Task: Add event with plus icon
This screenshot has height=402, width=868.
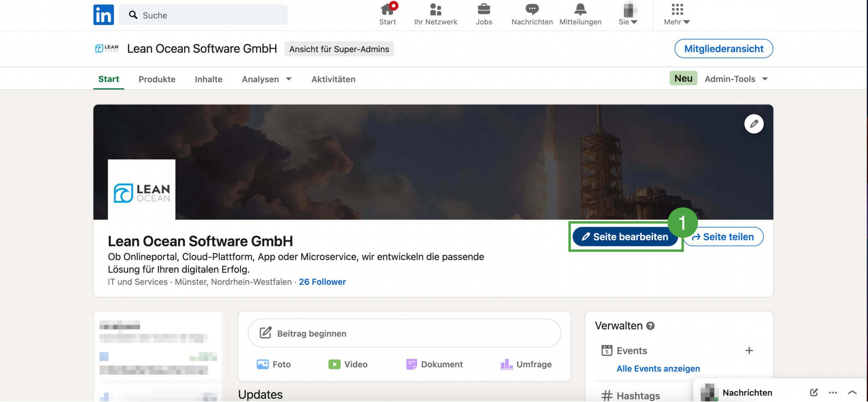Action: pyautogui.click(x=749, y=350)
